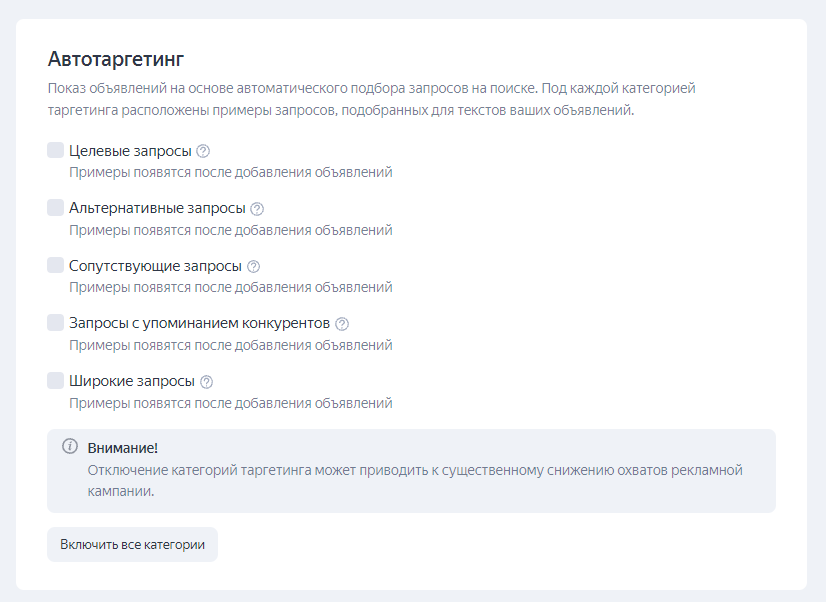Click the Внимание! warning title
826x602 pixels.
point(123,447)
